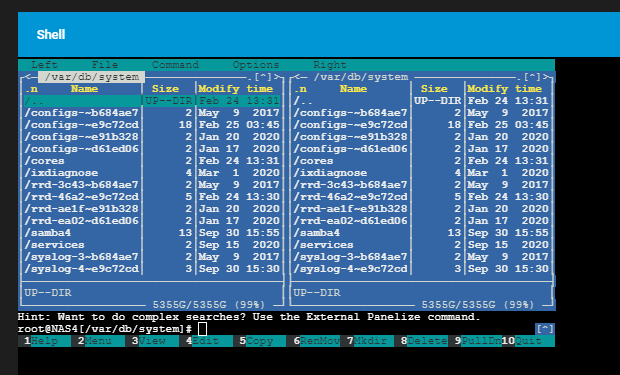Open the Options menu
Viewport: 620px width, 375px height.
256,65
